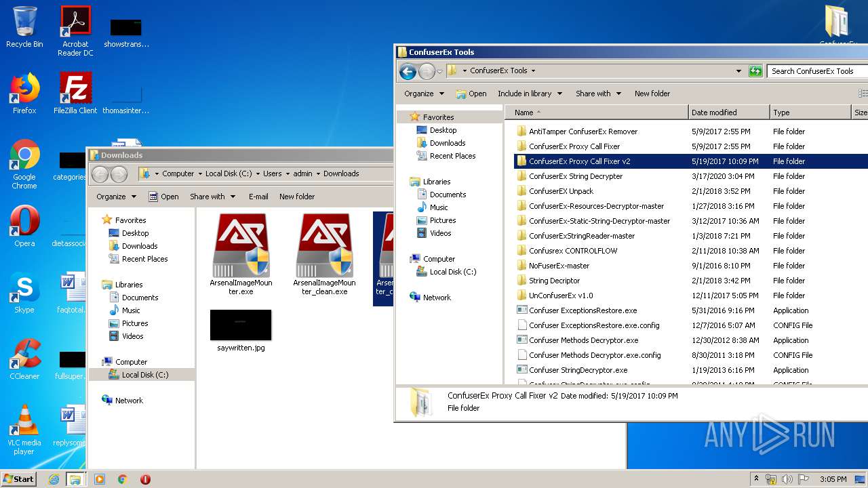Click Search ConfuserEx Tools input field
The image size is (868, 488).
[818, 71]
